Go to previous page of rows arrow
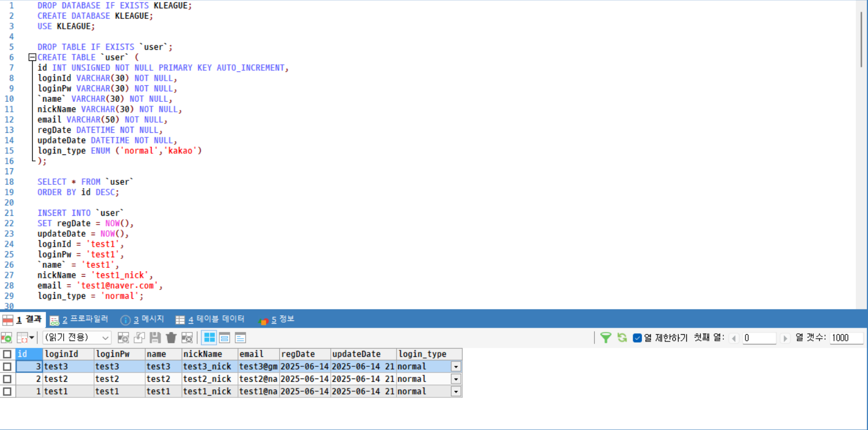The image size is (868, 430). [x=735, y=338]
